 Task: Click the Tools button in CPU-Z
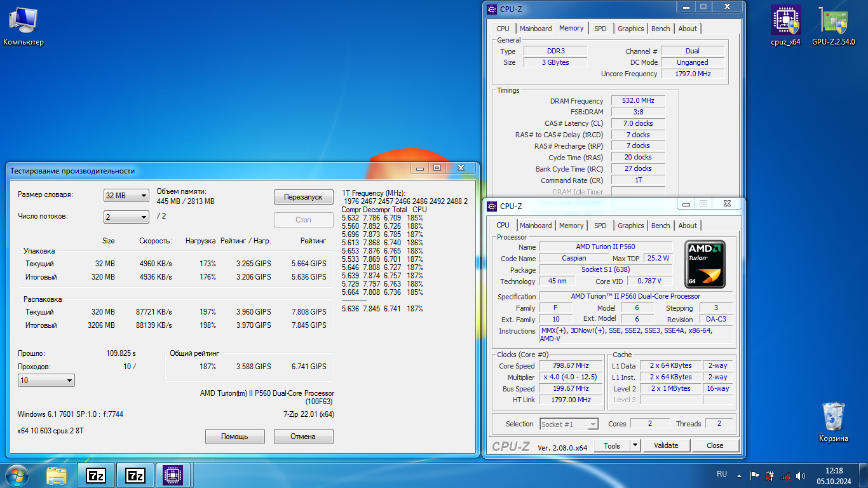pyautogui.click(x=612, y=445)
